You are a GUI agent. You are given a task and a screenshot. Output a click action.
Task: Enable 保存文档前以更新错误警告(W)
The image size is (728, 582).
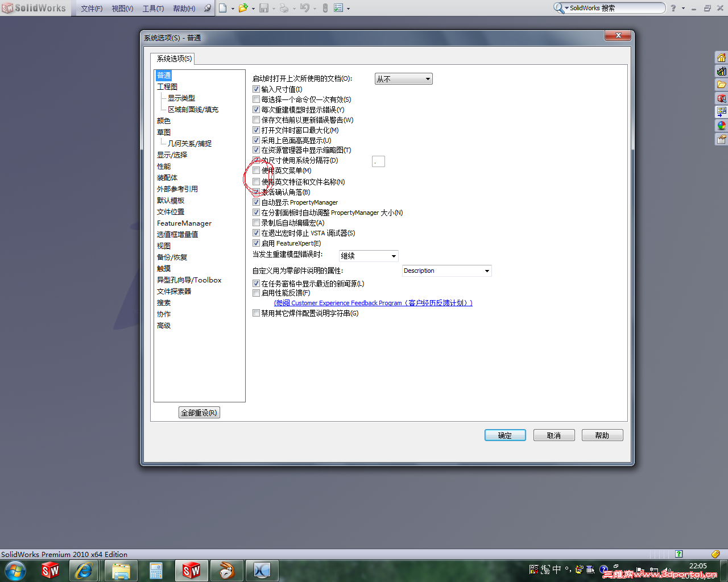click(x=256, y=120)
